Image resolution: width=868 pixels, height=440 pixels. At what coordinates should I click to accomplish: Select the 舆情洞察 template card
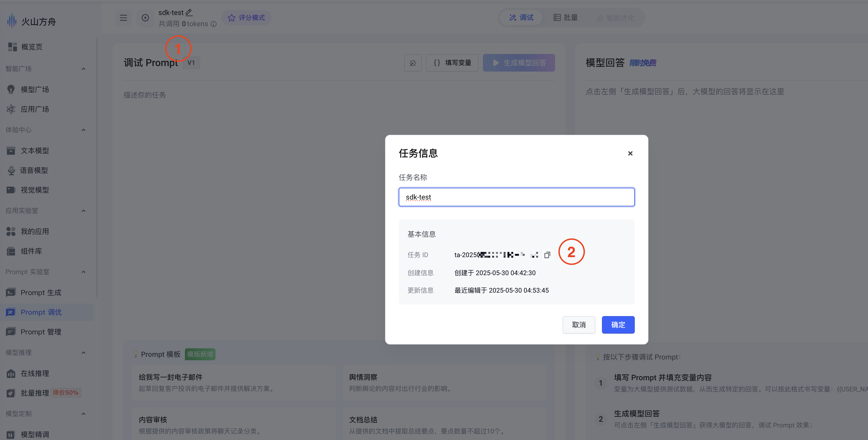pos(444,382)
